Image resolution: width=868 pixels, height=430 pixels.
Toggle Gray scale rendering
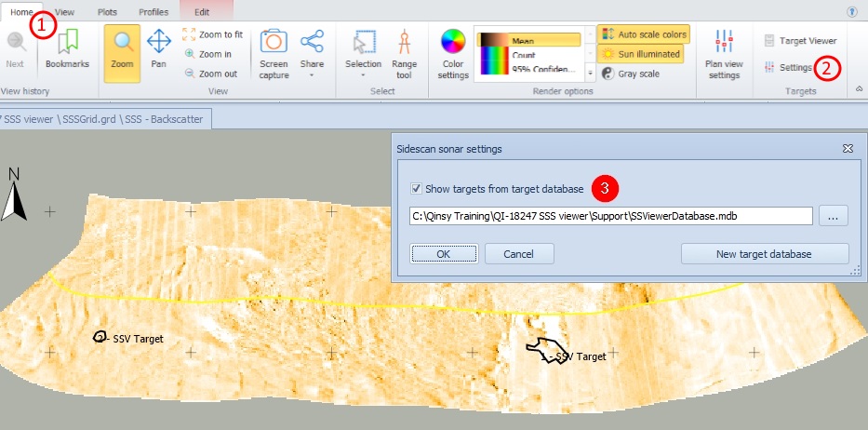pyautogui.click(x=630, y=74)
